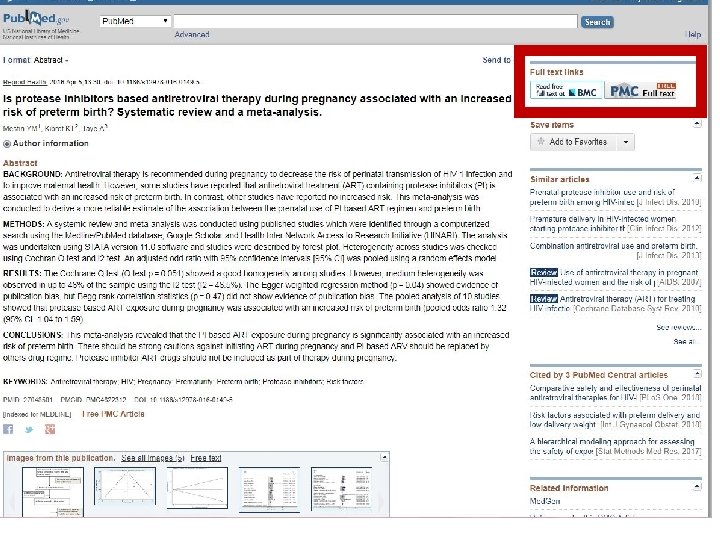Focus the main search input field
This screenshot has width=720, height=540.
pyautogui.click(x=375, y=21)
